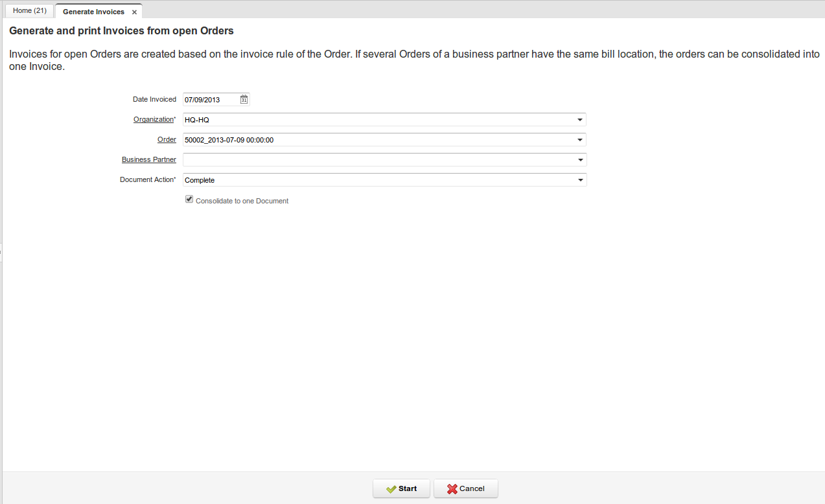Open the Organization field link

tap(154, 119)
